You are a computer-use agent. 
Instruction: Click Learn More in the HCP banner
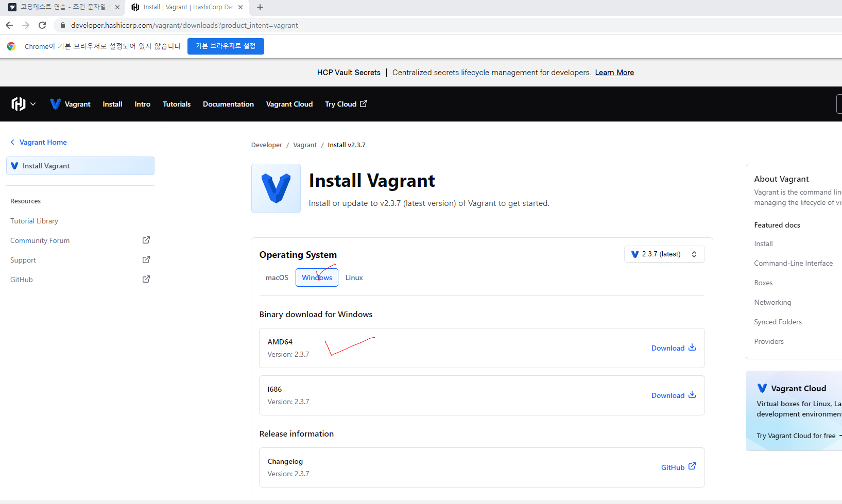point(614,73)
